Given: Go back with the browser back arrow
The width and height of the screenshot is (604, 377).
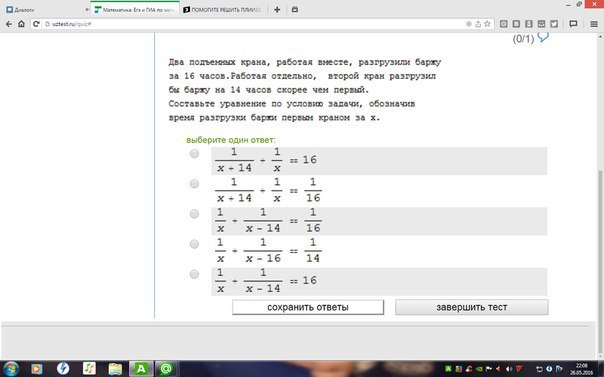Looking at the screenshot, I should click(x=9, y=24).
